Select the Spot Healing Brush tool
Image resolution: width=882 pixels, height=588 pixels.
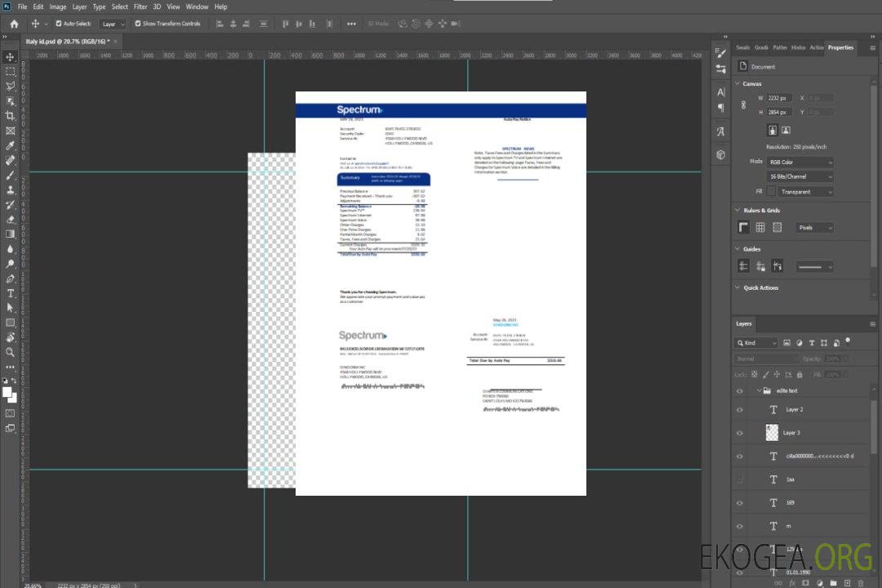pos(10,160)
